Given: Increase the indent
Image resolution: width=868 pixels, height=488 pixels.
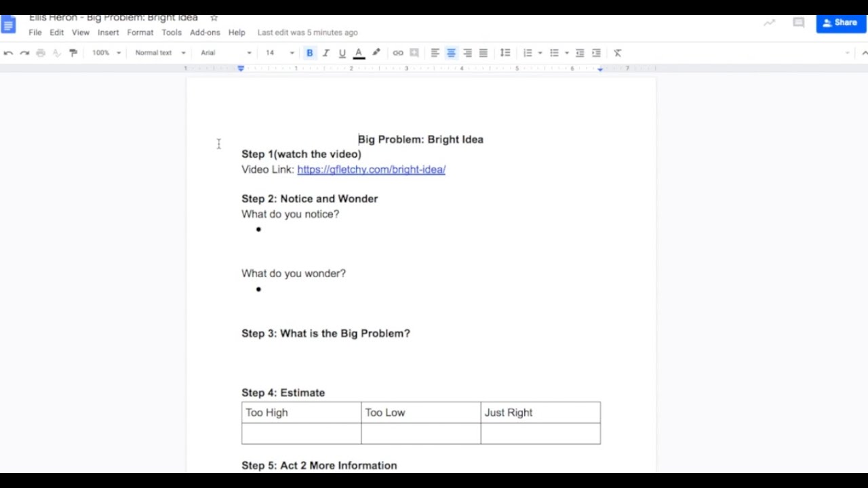Looking at the screenshot, I should pyautogui.click(x=596, y=53).
